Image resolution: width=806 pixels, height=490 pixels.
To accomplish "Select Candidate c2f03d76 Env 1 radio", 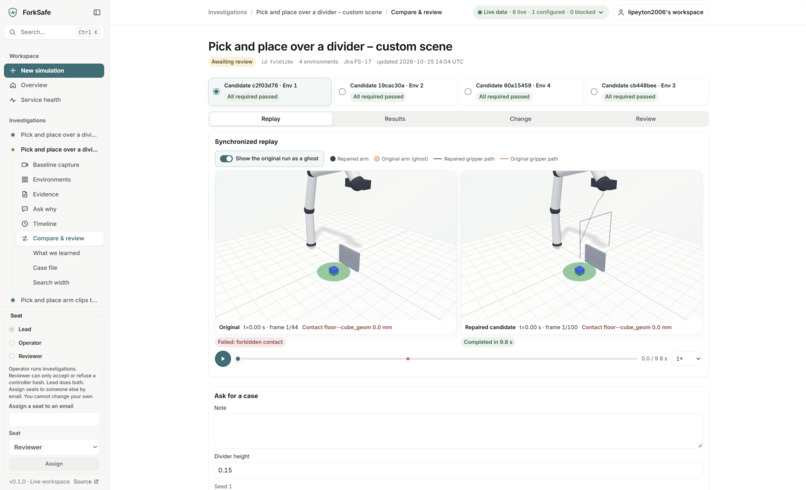I will click(216, 92).
